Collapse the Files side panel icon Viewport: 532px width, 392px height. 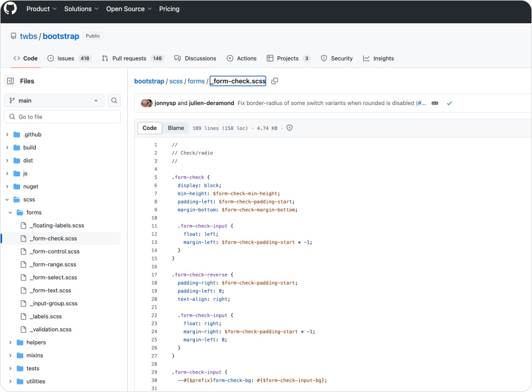(10, 81)
